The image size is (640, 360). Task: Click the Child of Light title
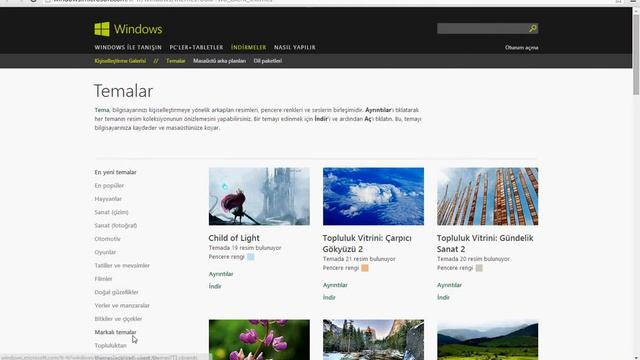(x=234, y=238)
